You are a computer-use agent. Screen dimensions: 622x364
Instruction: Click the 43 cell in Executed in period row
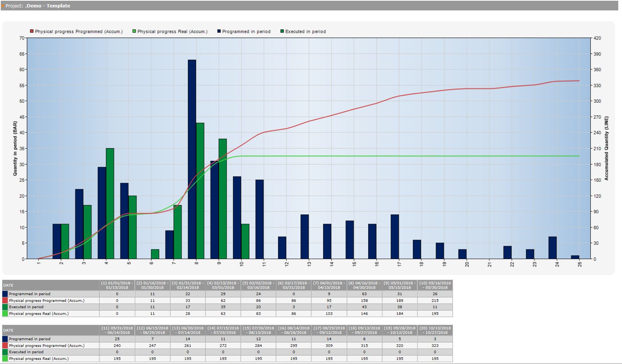364,307
